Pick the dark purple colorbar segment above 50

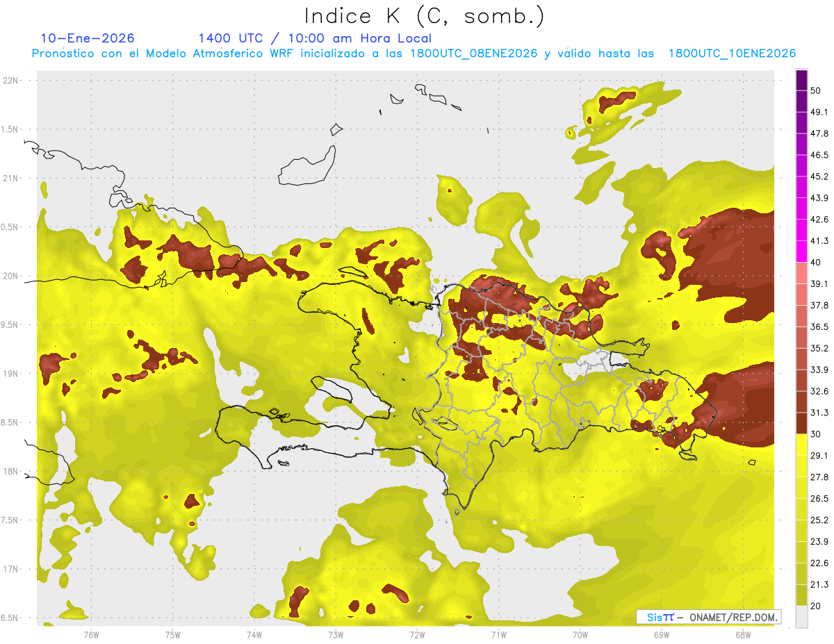[x=801, y=80]
